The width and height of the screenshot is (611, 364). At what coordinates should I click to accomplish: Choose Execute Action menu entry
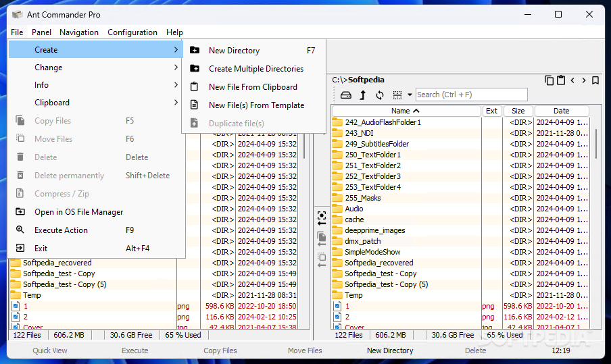tap(96, 230)
